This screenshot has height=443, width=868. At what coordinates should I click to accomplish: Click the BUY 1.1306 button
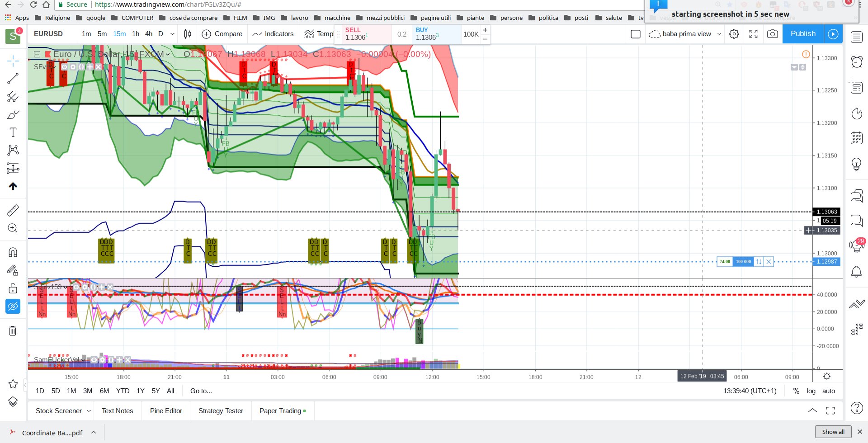pos(436,34)
